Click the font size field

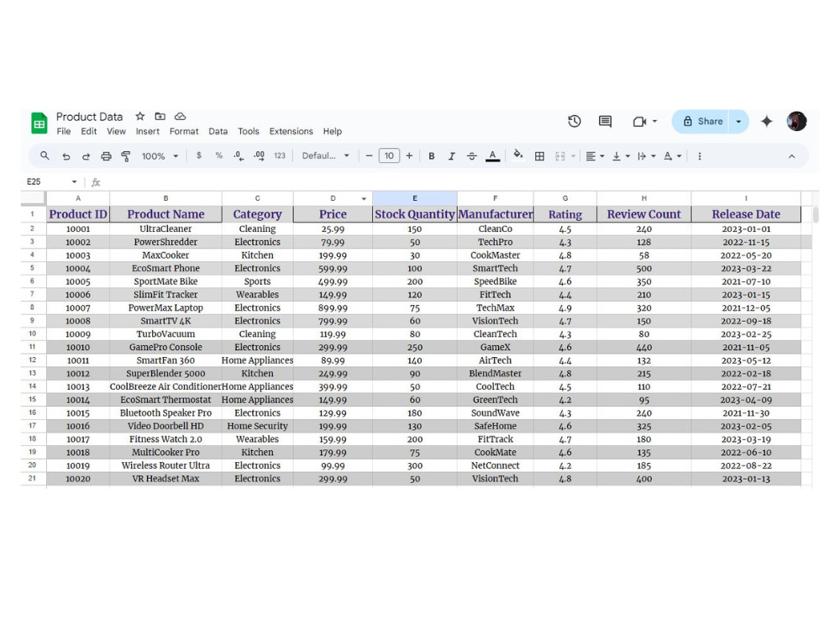coord(389,156)
